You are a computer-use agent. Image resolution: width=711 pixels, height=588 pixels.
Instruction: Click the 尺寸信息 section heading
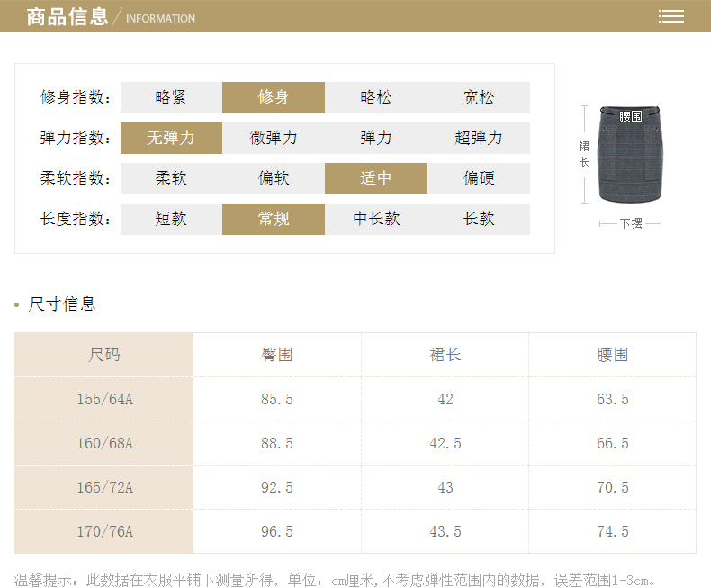click(62, 303)
